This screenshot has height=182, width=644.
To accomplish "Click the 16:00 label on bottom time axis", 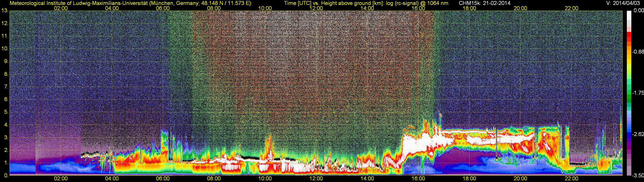I will pyautogui.click(x=418, y=179).
